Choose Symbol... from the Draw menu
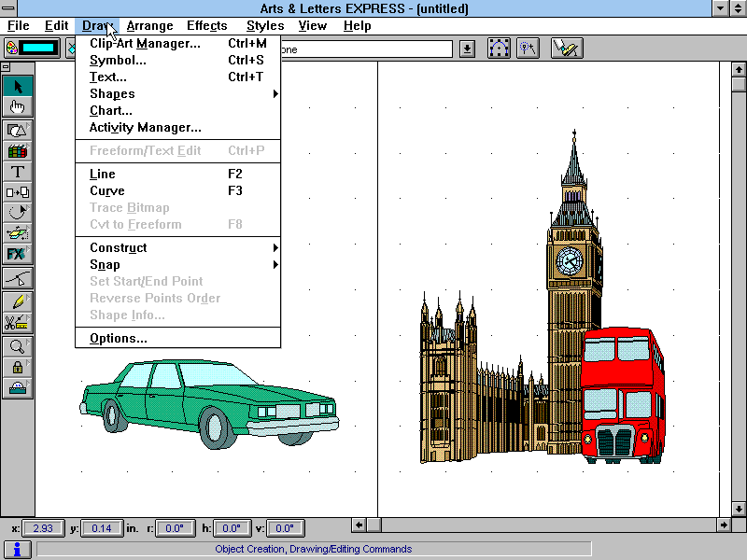Image resolution: width=747 pixels, height=560 pixels. pos(177,60)
